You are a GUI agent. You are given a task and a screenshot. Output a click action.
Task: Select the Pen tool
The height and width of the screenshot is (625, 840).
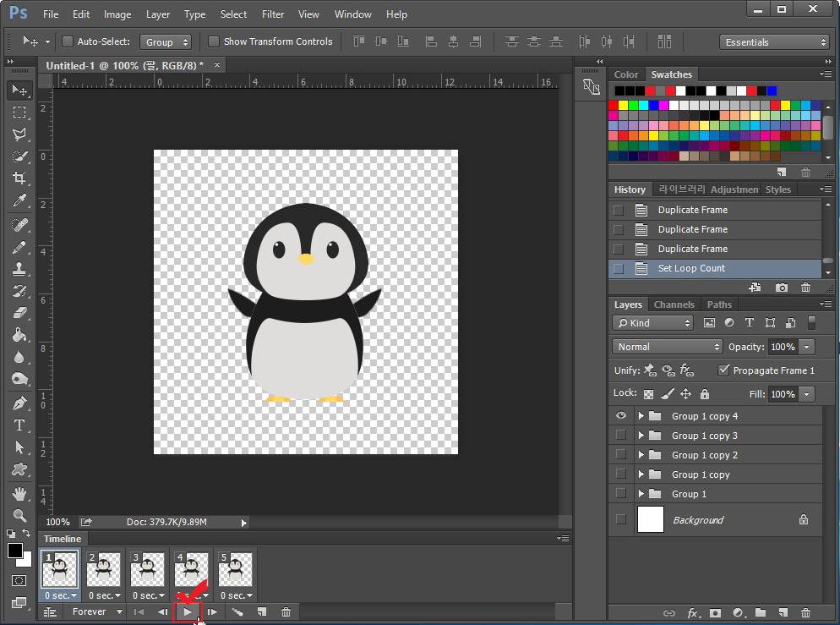coord(19,403)
